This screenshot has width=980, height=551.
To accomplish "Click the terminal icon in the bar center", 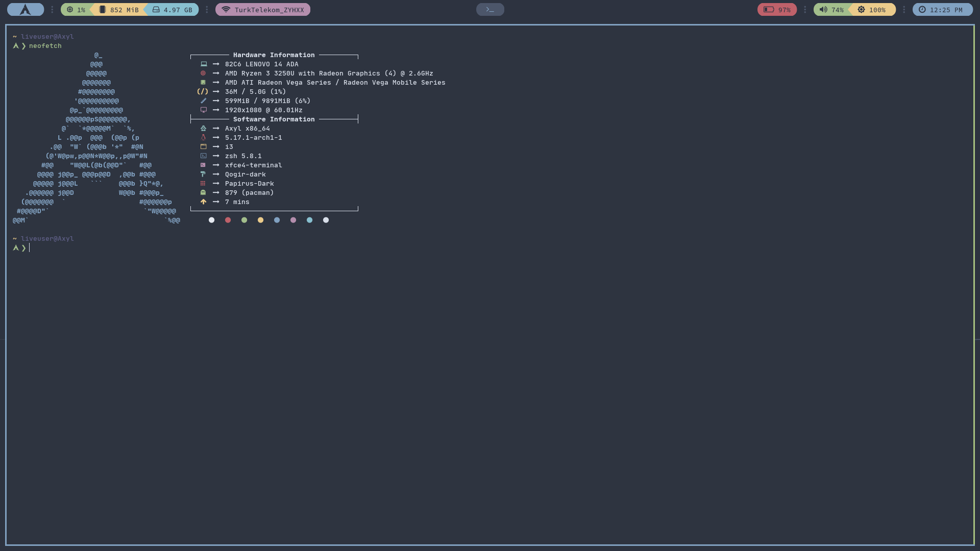I will [490, 10].
